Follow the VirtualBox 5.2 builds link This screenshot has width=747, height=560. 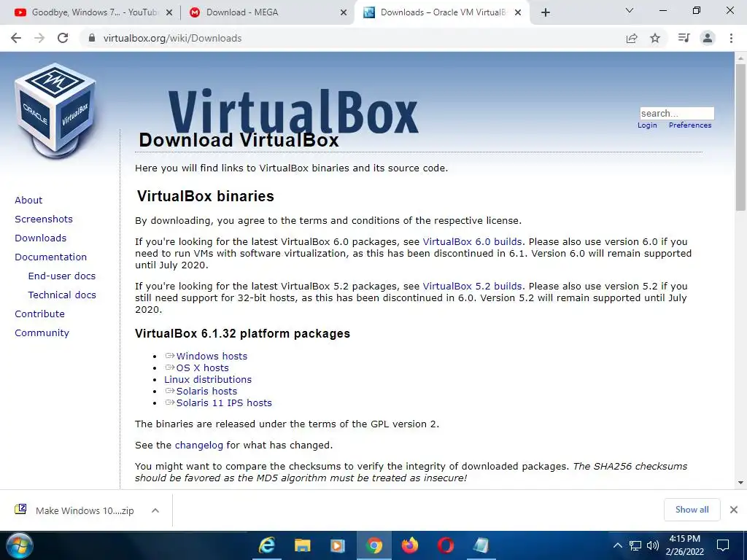pos(472,286)
